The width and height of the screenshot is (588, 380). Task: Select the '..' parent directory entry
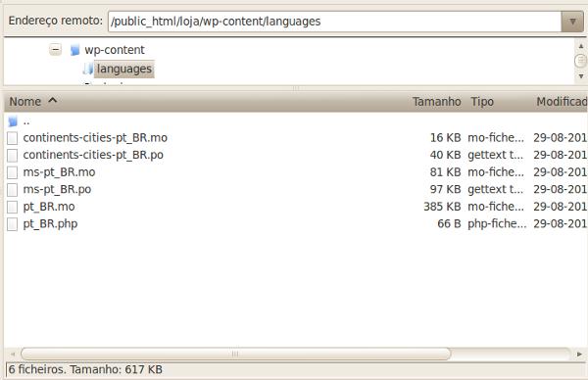26,121
